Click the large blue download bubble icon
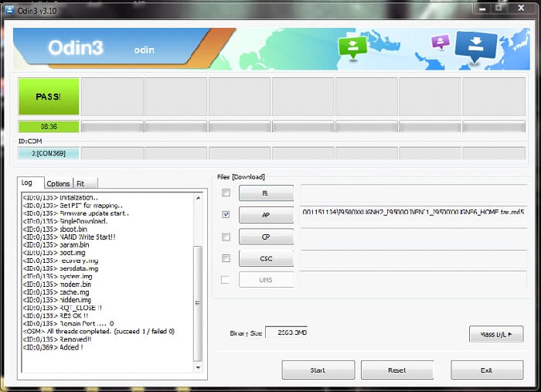Screen dimensions: 541x392 click(x=476, y=46)
